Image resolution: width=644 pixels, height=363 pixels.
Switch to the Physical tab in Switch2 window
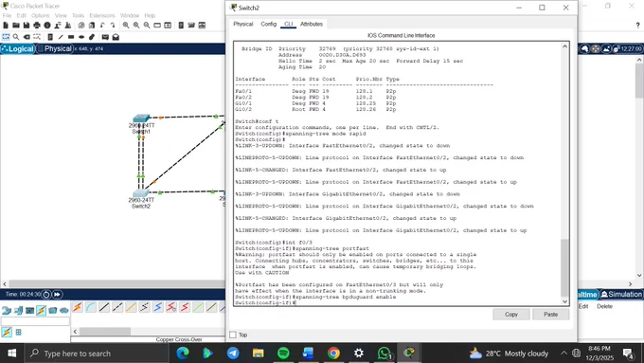click(x=243, y=25)
